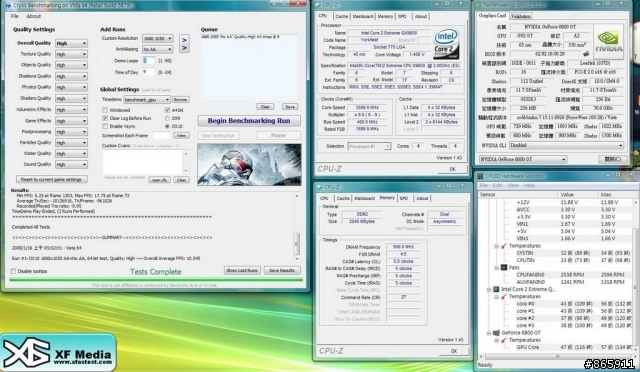Viewport: 640px width, 372px height.
Task: Click OK in the lower CPU-Z window
Action: 453,351
